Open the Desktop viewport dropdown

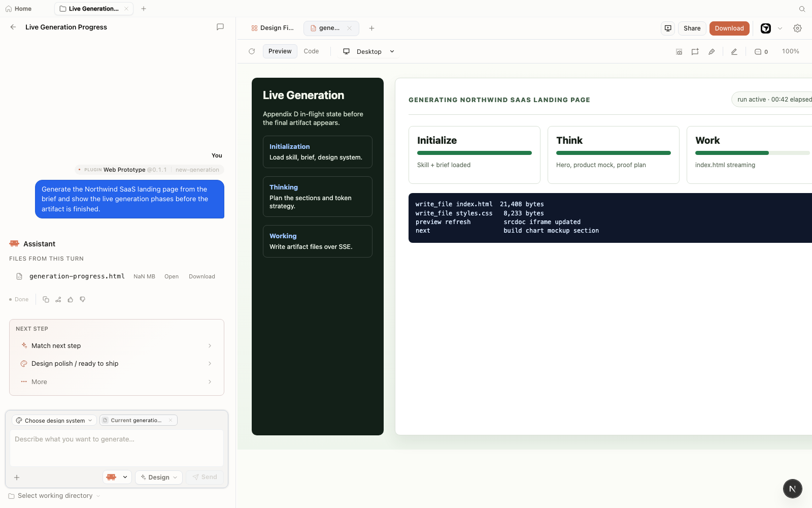pyautogui.click(x=369, y=52)
